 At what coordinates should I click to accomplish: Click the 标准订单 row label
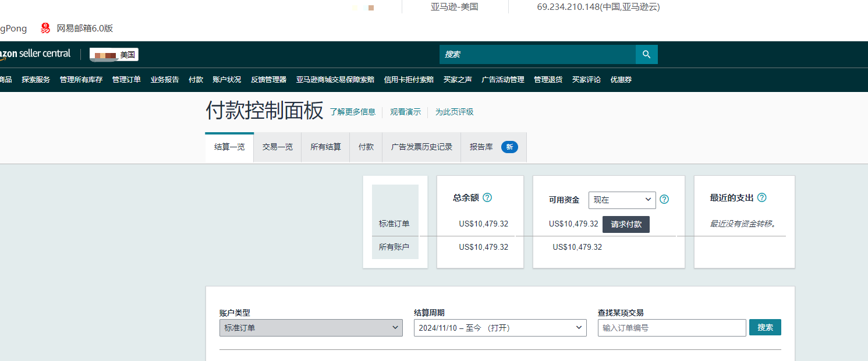point(394,224)
